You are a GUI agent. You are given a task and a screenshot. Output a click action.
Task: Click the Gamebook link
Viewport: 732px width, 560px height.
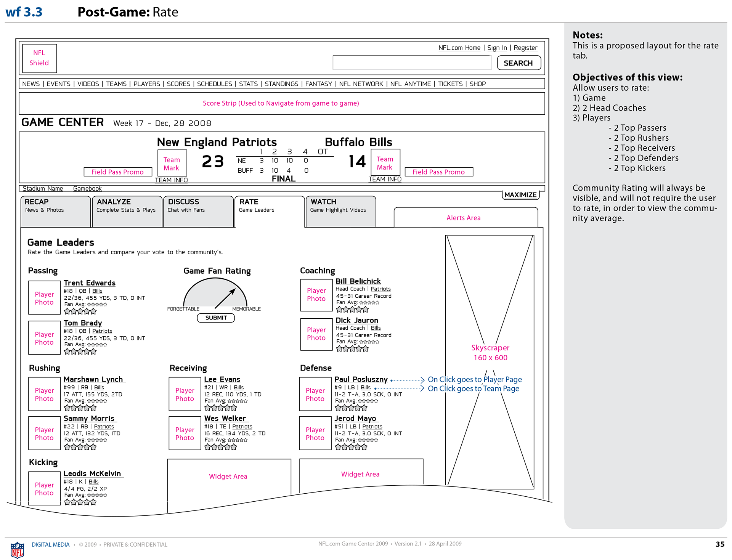tap(87, 188)
